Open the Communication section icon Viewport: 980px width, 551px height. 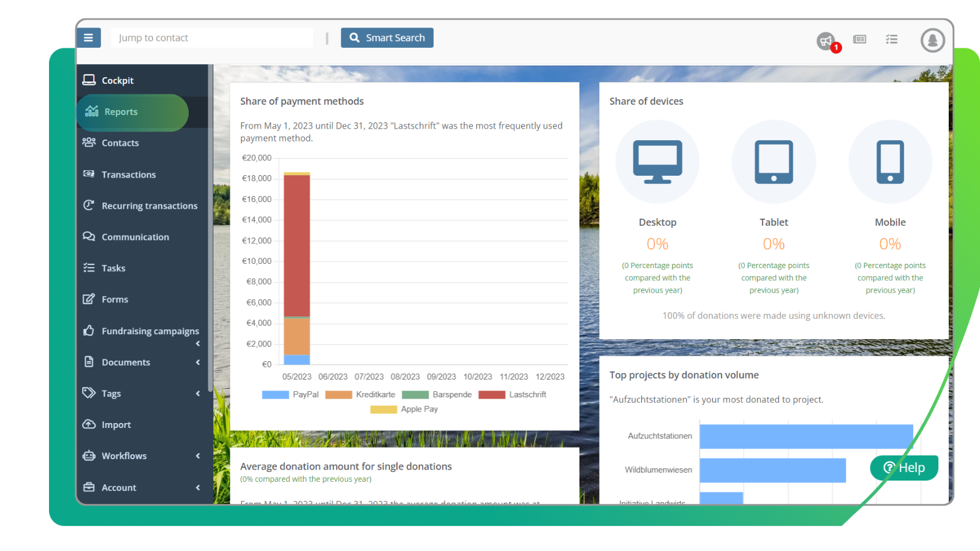[89, 237]
